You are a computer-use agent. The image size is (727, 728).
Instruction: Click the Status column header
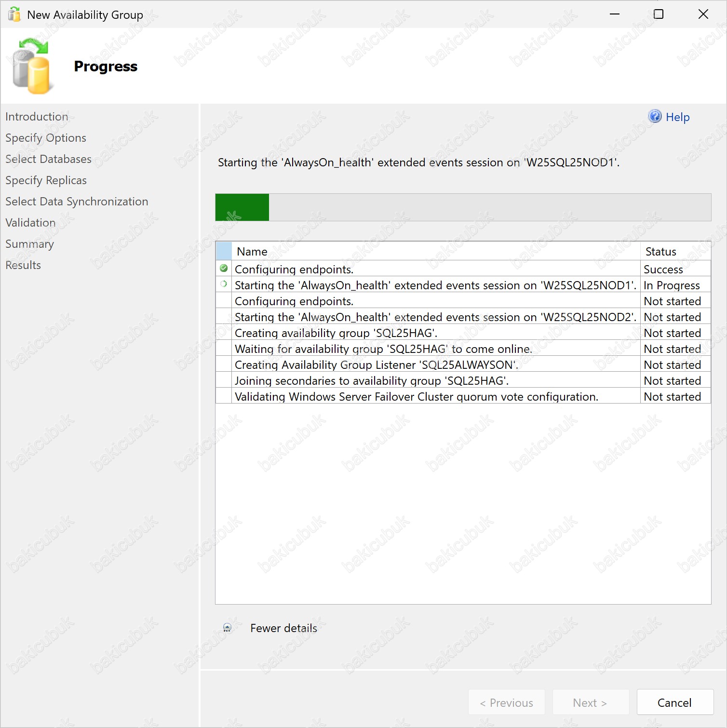coord(660,252)
